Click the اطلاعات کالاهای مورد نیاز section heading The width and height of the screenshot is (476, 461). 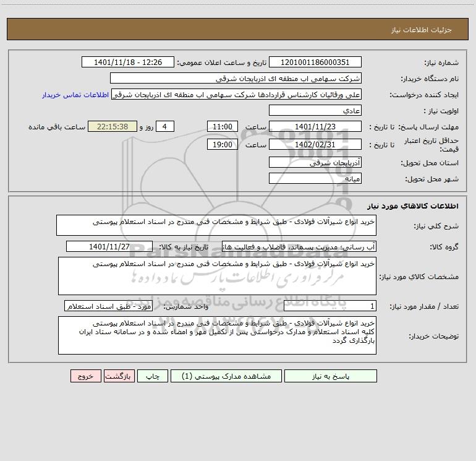click(413, 206)
